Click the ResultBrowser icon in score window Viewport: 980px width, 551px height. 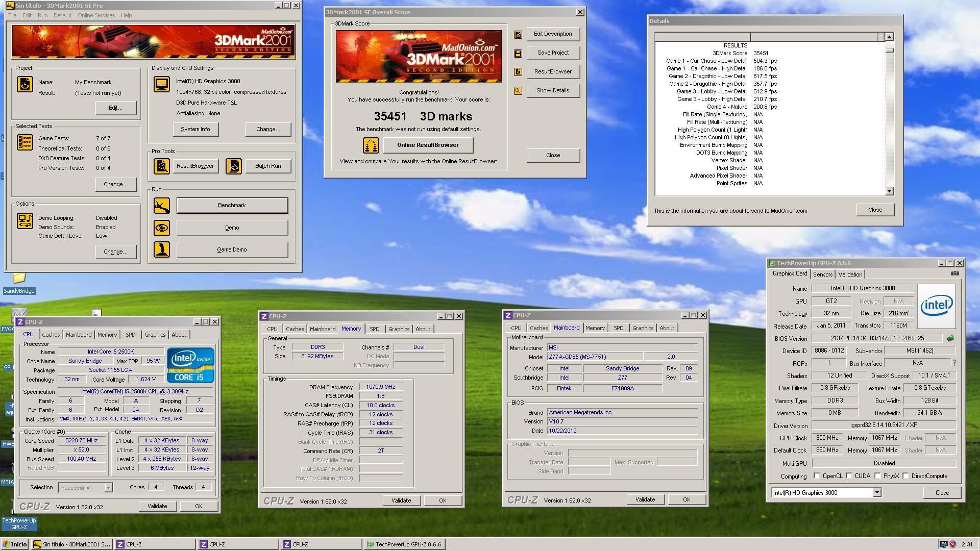coord(518,72)
